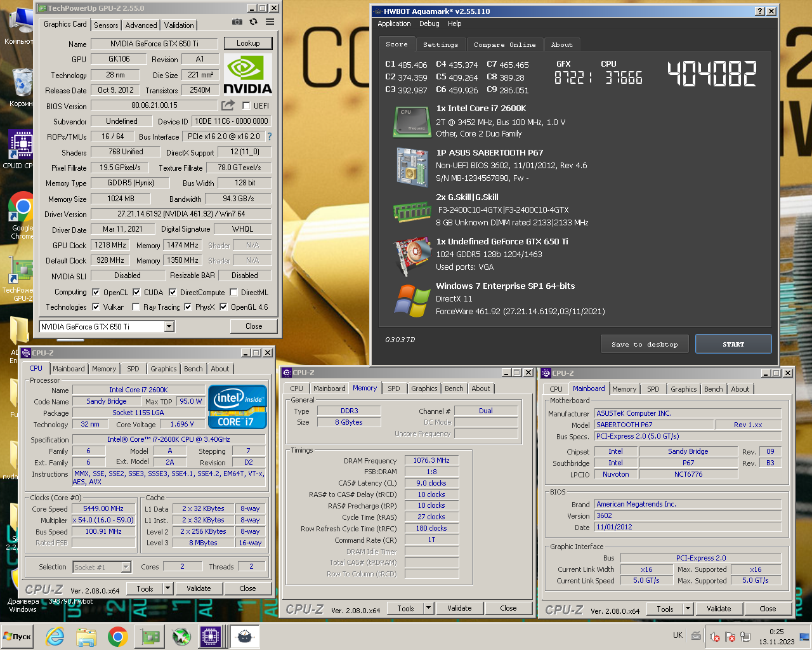Toggle the UEFI checkbox
The image size is (812, 650).
coord(247,106)
